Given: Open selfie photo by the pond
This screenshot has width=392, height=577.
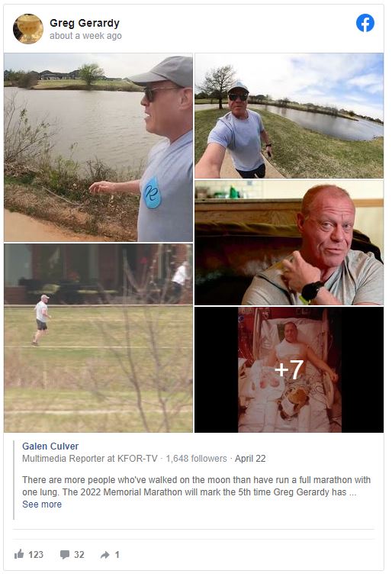Looking at the screenshot, I should tap(289, 115).
